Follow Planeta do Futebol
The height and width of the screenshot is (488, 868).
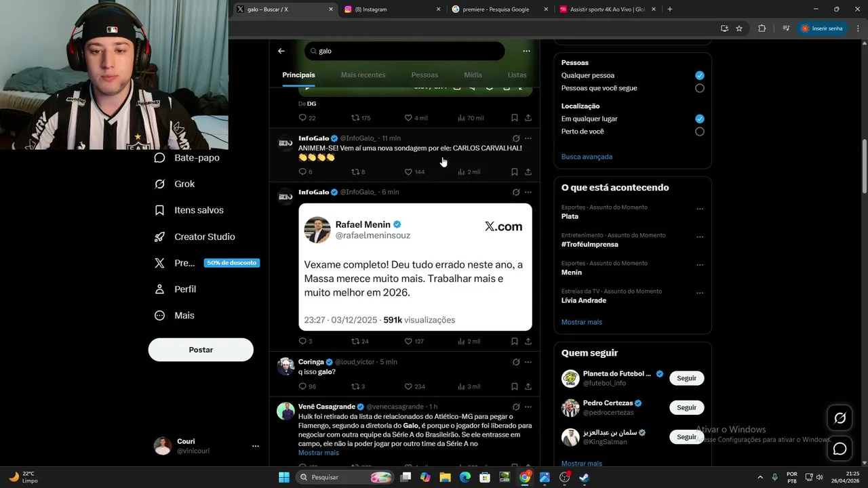[x=686, y=378]
